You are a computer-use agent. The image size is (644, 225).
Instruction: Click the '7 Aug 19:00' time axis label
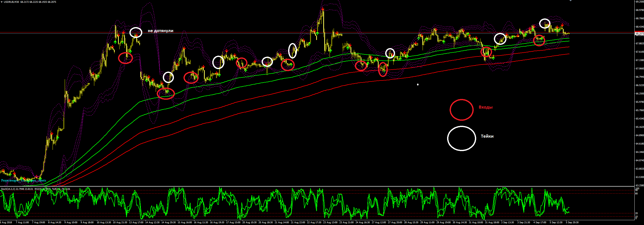(39, 222)
